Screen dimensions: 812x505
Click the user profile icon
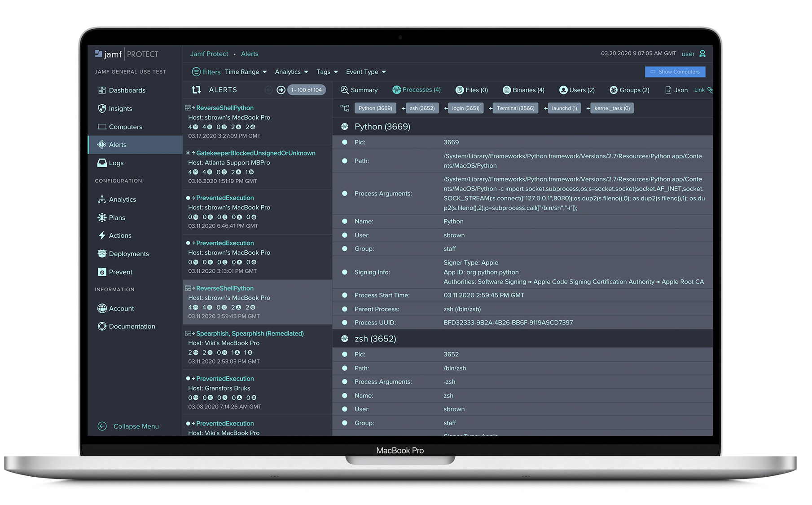(x=702, y=53)
